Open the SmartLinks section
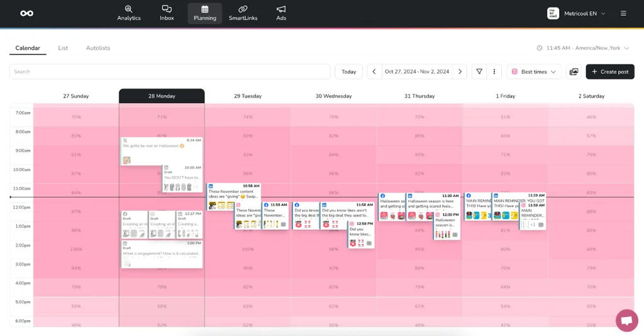 (243, 13)
